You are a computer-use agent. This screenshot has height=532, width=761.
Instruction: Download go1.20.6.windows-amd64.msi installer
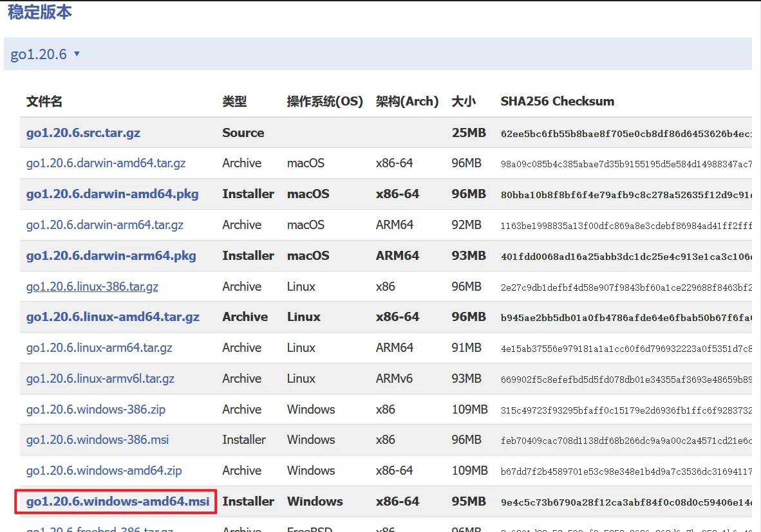[x=118, y=502]
